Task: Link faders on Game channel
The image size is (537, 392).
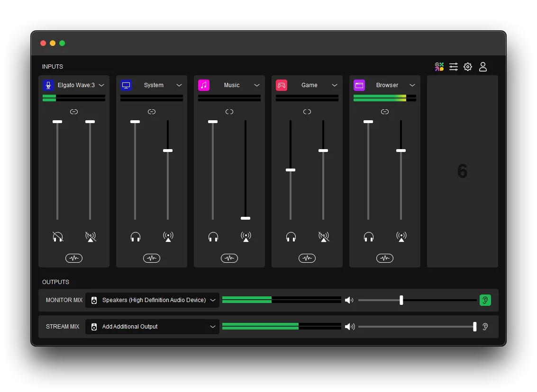Action: click(307, 112)
